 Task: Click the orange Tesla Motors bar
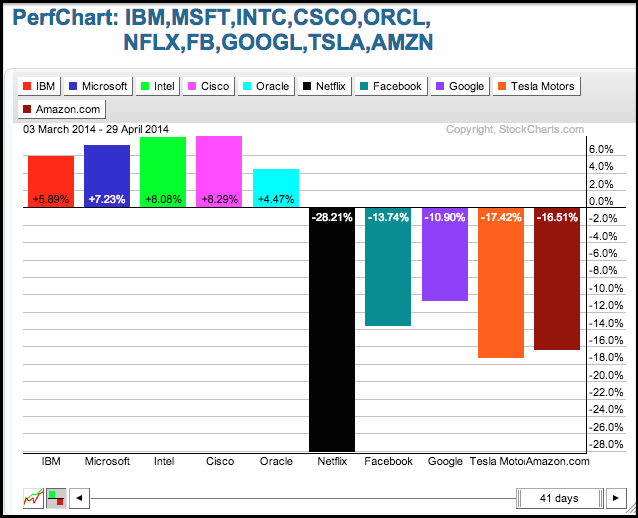coord(502,285)
